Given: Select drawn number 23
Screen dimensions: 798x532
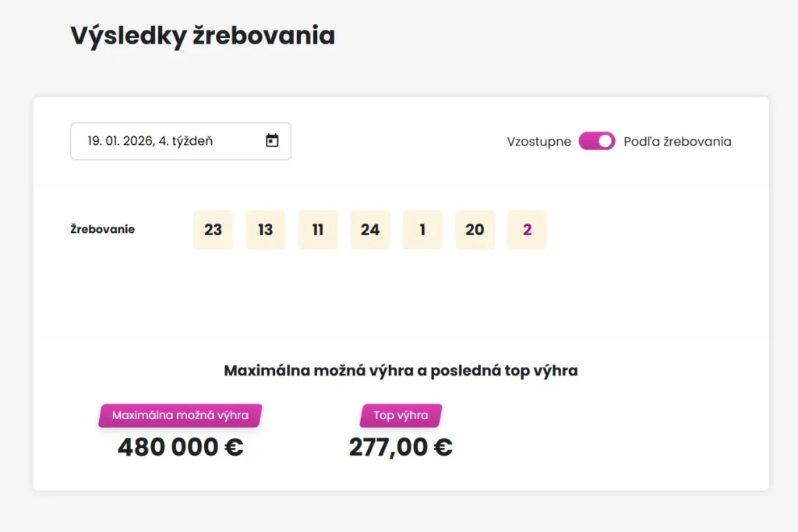Looking at the screenshot, I should [213, 230].
